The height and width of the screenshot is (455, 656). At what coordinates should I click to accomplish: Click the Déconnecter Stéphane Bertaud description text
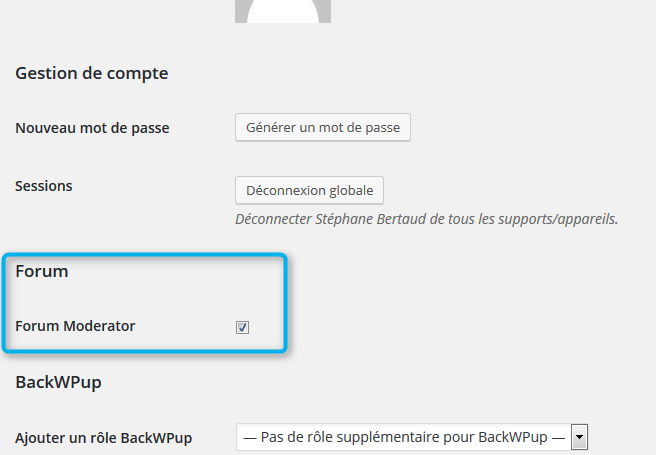426,219
